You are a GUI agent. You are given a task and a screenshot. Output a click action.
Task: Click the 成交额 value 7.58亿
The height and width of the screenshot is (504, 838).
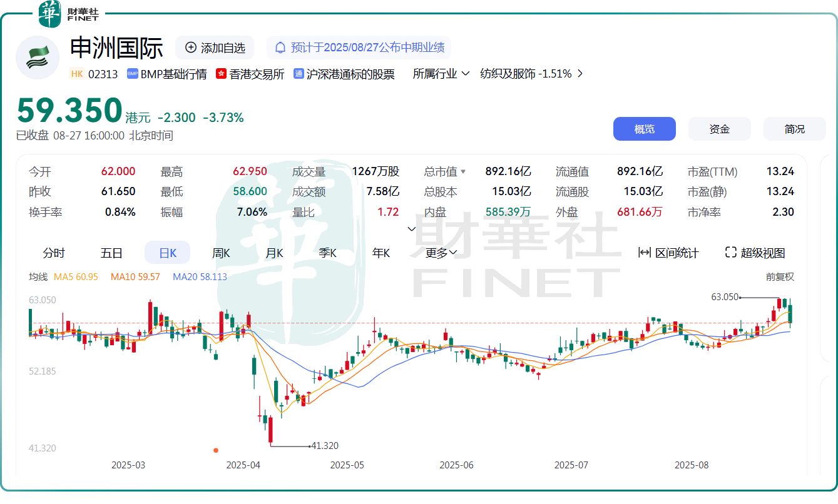[x=383, y=191]
